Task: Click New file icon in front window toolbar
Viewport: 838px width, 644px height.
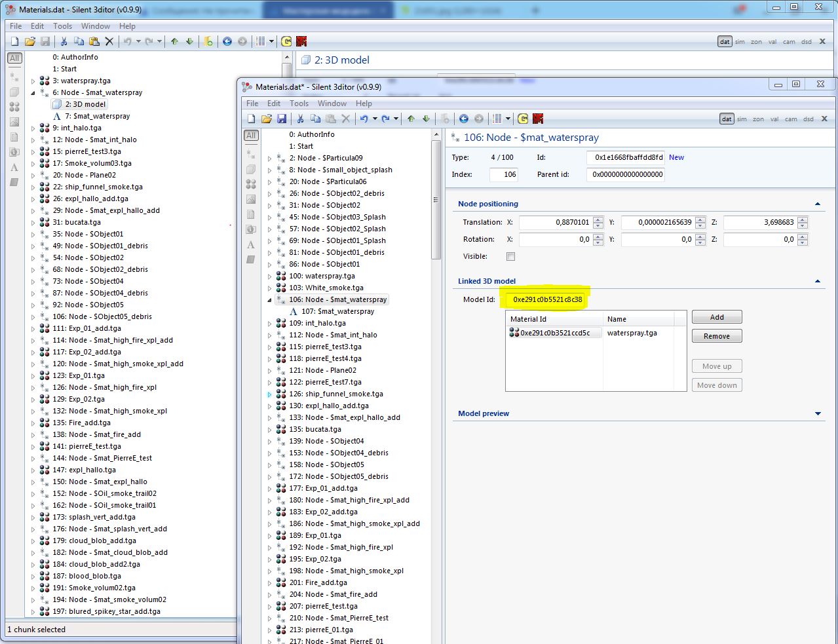Action: pyautogui.click(x=251, y=119)
